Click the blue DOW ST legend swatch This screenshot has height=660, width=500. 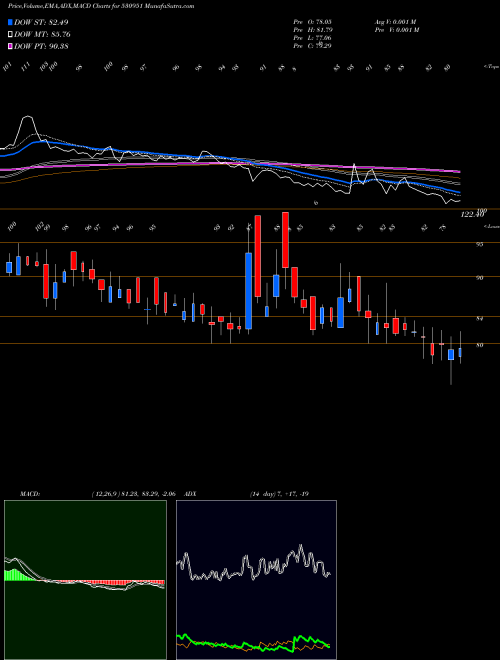click(11, 22)
